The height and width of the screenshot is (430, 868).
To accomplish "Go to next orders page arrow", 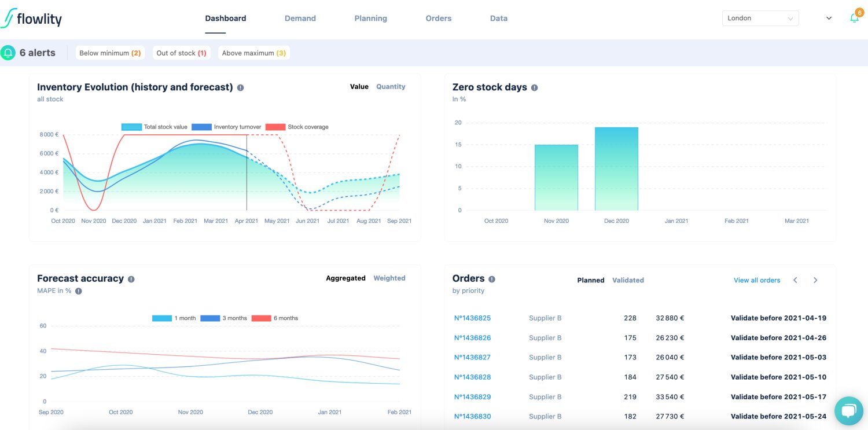I will pos(815,280).
